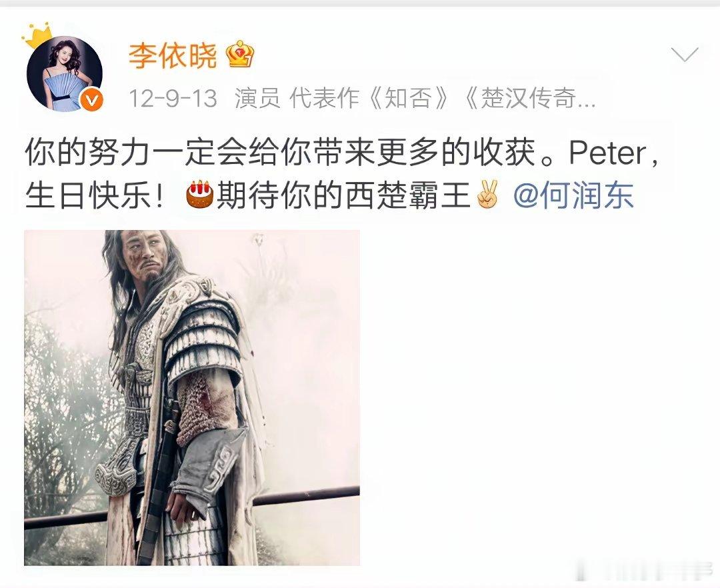Click the 代表作 text in the bio

pos(324,98)
